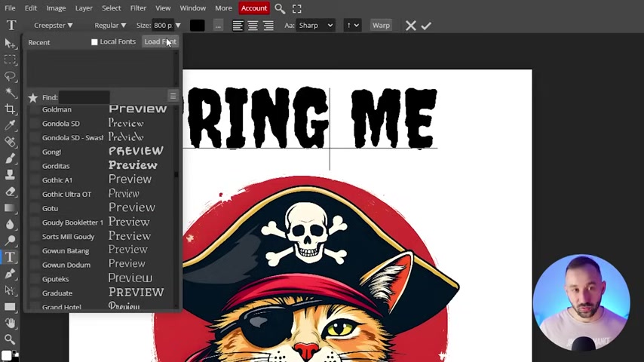Select the Gradient tool

tap(10, 208)
